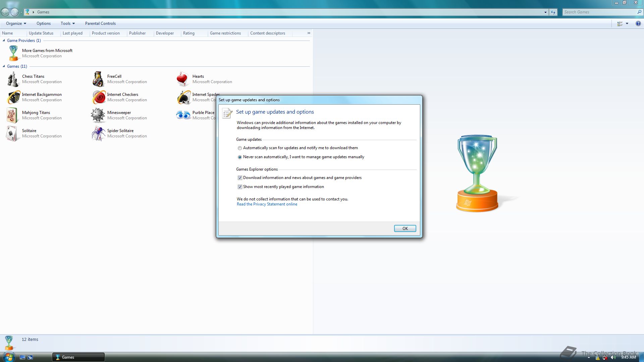Viewport: 644px width, 362px height.
Task: Click the Games taskbar button
Action: pyautogui.click(x=78, y=357)
